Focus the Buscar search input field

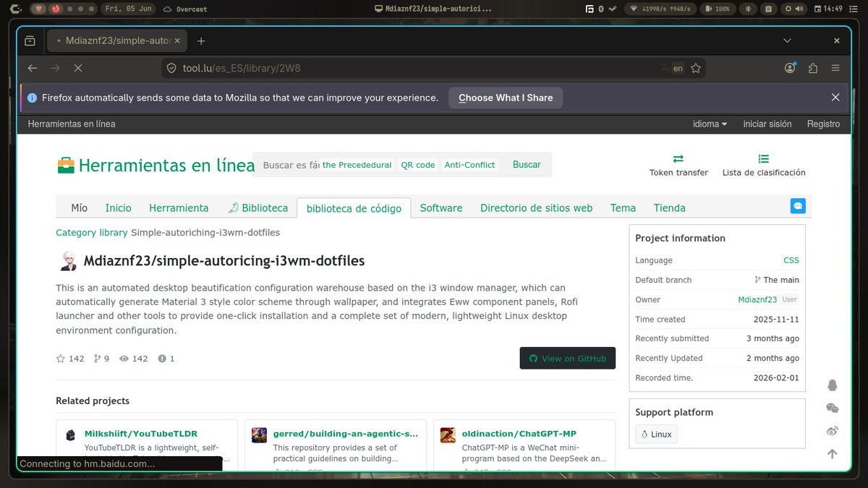[291, 165]
